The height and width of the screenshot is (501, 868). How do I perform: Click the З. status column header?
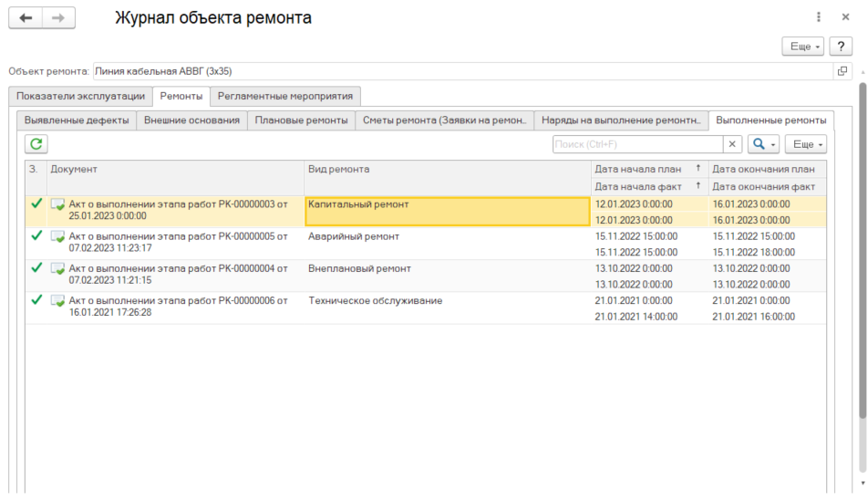coord(36,177)
